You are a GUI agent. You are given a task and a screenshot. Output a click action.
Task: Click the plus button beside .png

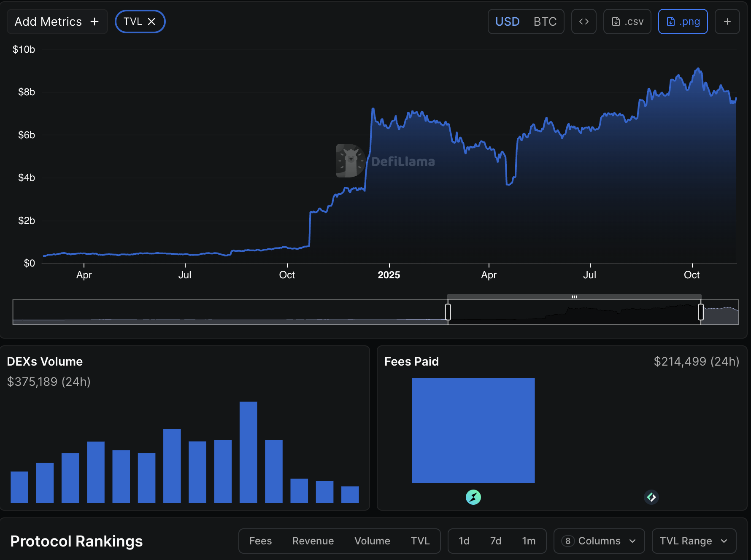[x=727, y=22]
